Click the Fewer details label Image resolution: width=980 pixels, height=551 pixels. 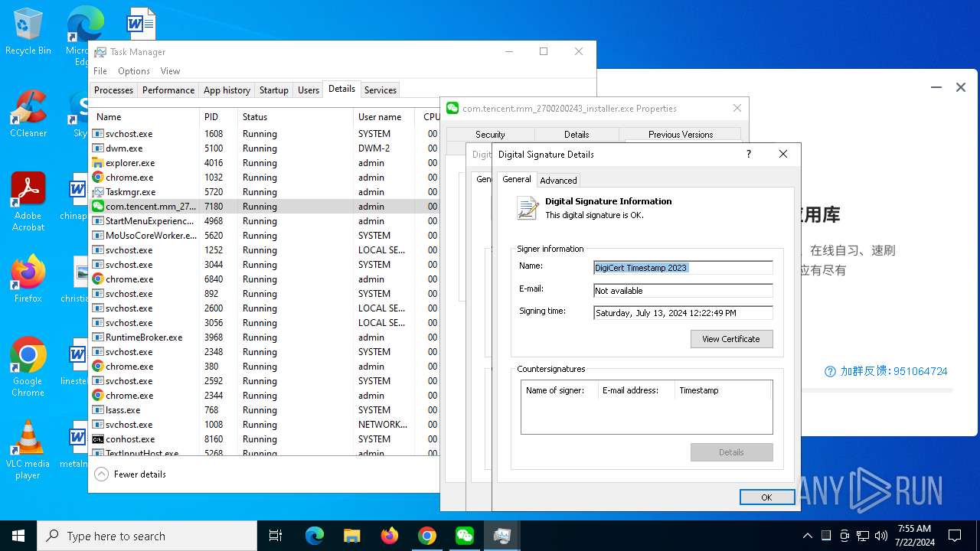click(x=140, y=474)
